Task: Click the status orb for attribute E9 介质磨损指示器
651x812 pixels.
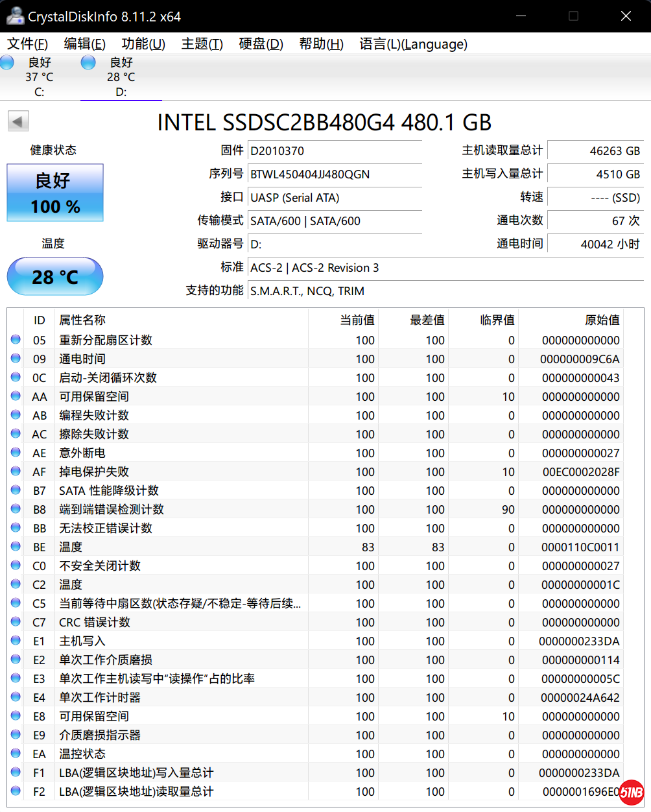Action: tap(16, 734)
